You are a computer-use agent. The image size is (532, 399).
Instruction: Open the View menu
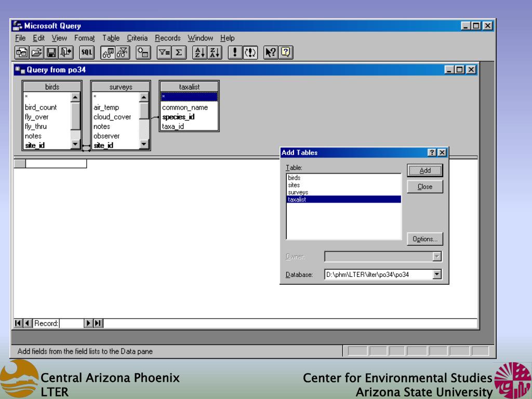coord(59,38)
